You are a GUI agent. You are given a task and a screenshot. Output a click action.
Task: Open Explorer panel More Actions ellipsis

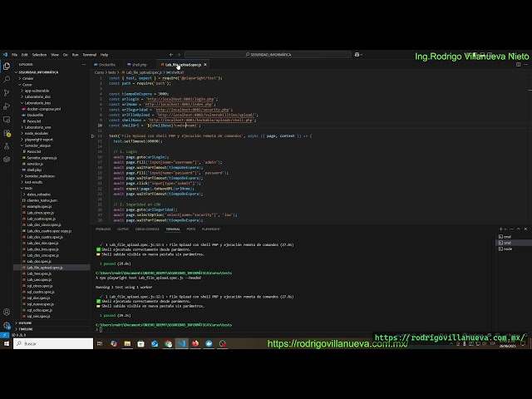click(x=84, y=65)
